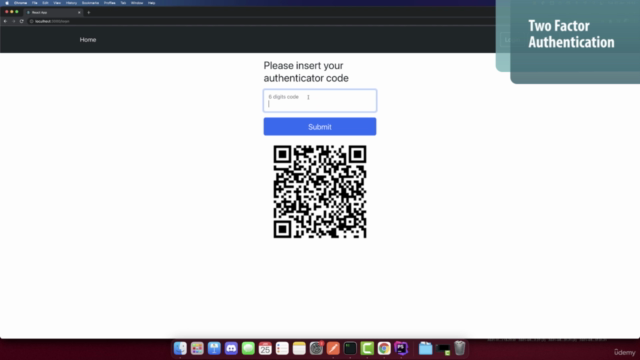Open the Window menu
Screen dimensions: 640x360
137,3
